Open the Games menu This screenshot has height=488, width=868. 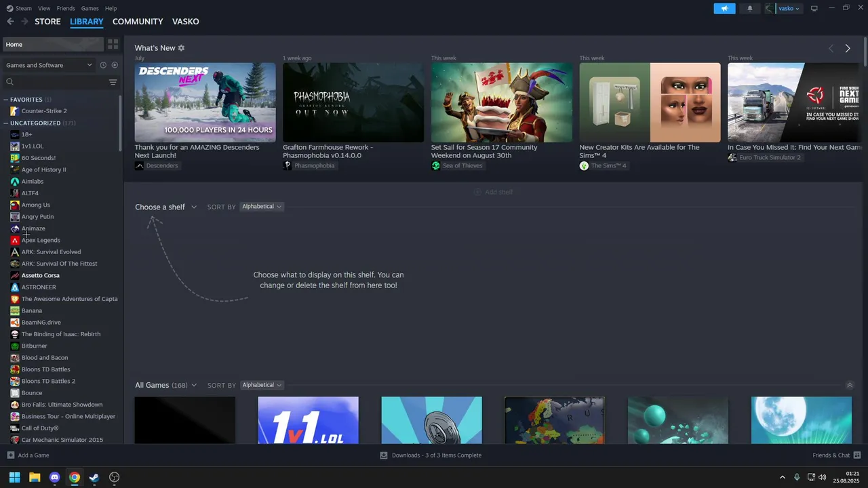(90, 8)
